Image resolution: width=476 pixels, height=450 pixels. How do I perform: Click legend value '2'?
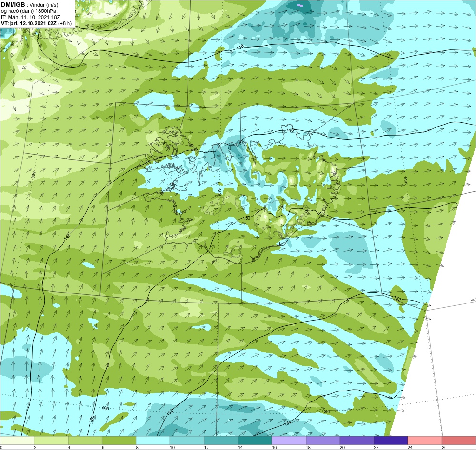coord(35,447)
